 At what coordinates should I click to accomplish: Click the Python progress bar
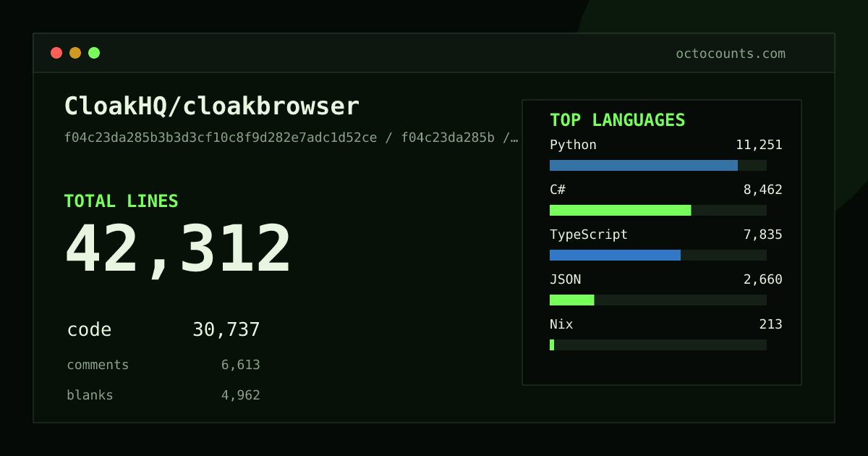click(x=658, y=165)
